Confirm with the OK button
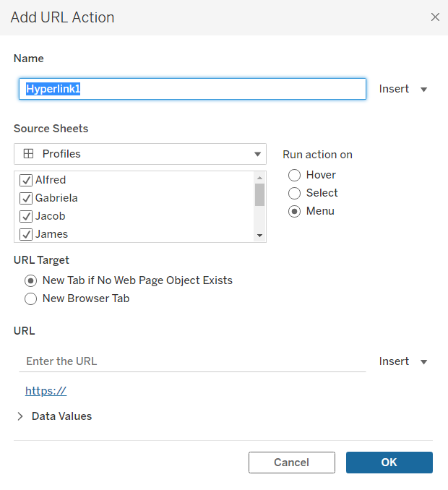 [x=389, y=463]
